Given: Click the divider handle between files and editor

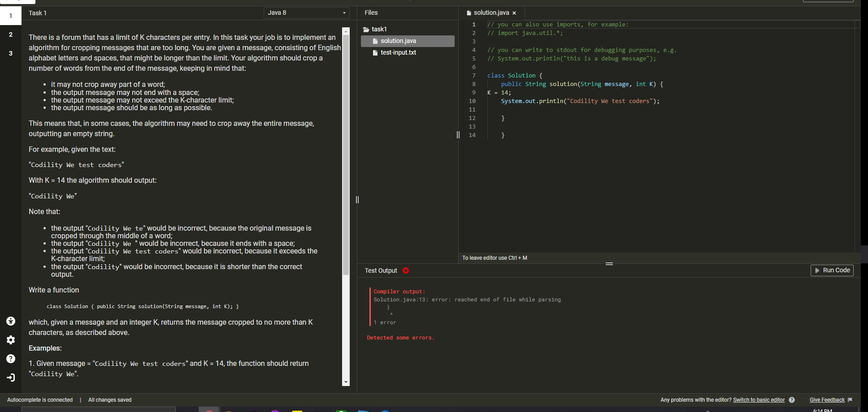Looking at the screenshot, I should point(458,135).
